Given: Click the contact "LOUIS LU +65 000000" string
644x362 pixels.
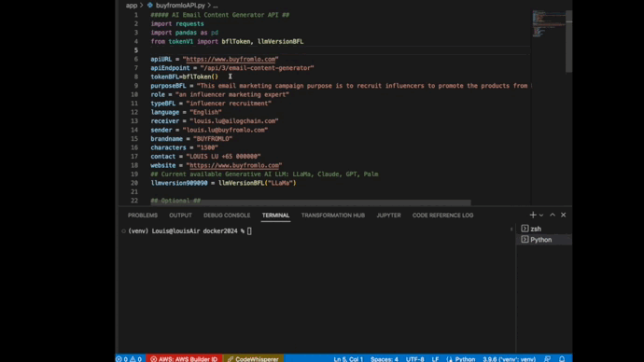Looking at the screenshot, I should click(x=223, y=157).
